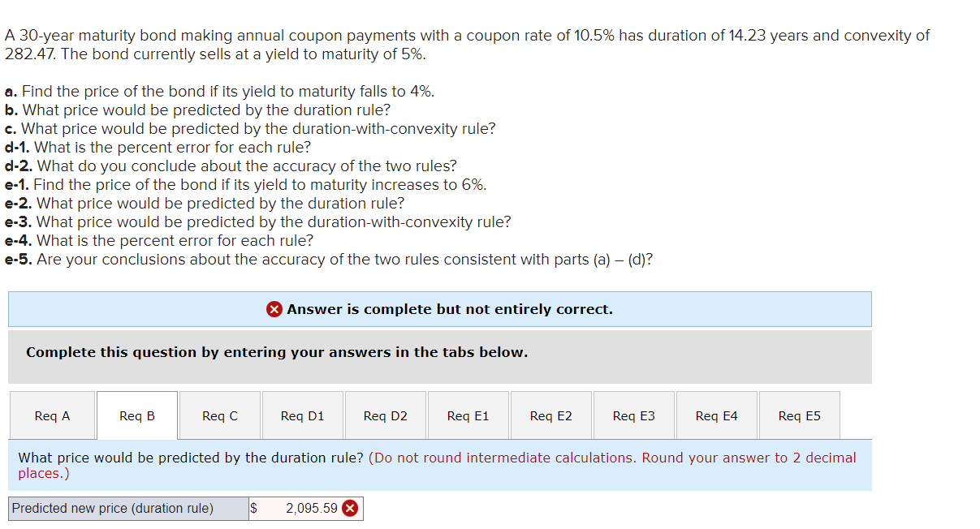Image resolution: width=980 pixels, height=529 pixels.
Task: Open the Req C tab
Action: tap(219, 415)
